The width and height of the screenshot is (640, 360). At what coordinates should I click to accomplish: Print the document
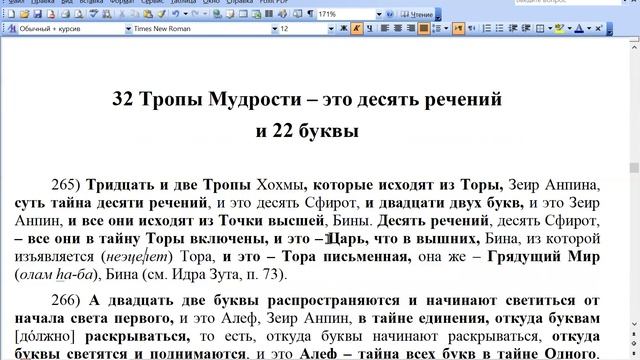click(x=65, y=14)
